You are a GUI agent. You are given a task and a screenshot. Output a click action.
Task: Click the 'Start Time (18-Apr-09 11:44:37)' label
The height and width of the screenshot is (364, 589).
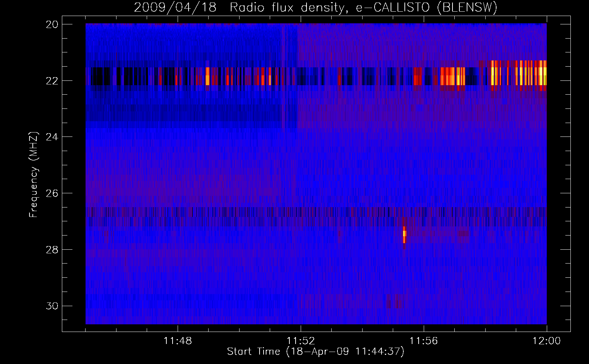tap(316, 352)
